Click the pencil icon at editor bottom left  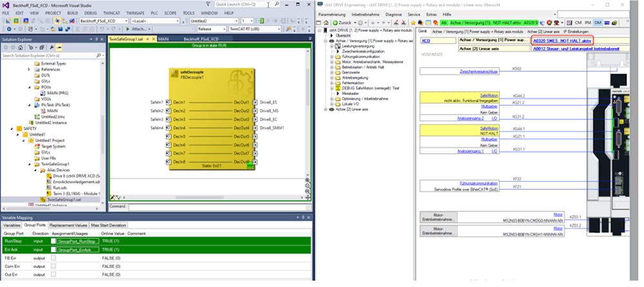(113, 198)
